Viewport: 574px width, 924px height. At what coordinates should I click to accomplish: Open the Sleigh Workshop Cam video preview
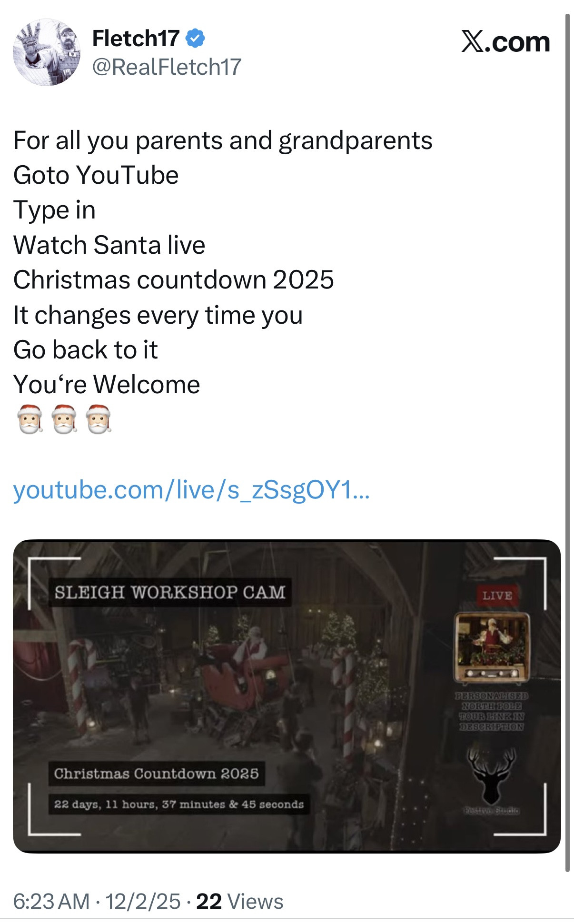(x=287, y=696)
